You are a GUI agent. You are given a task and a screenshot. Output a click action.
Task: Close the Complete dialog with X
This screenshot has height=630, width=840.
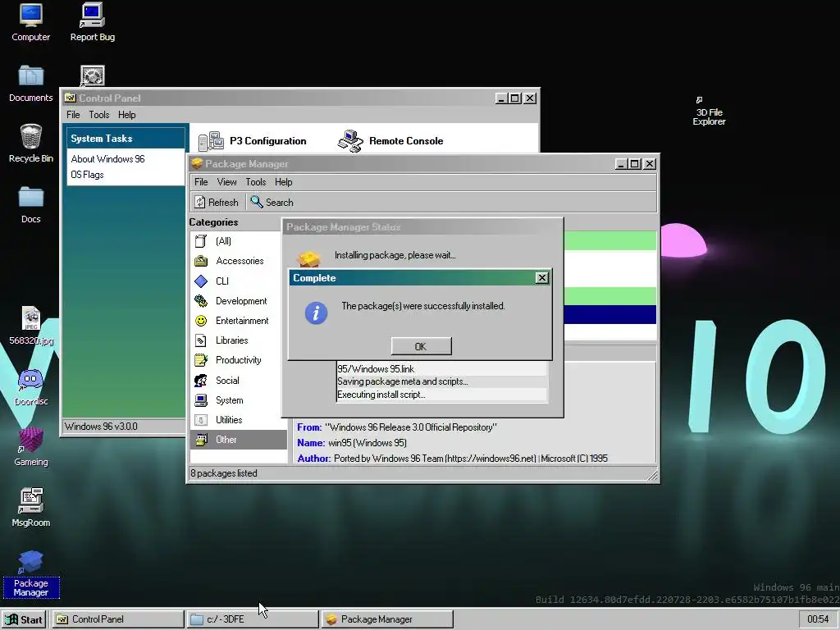[x=542, y=277]
